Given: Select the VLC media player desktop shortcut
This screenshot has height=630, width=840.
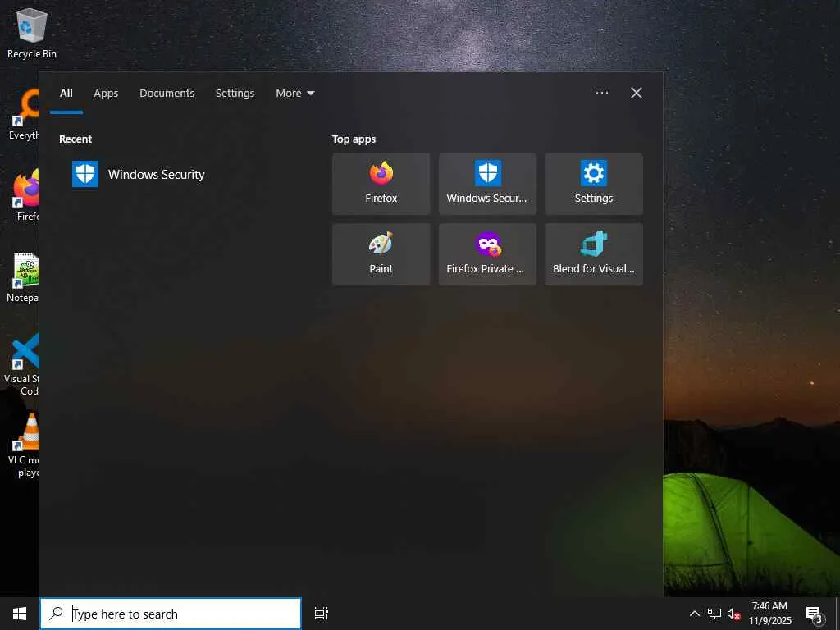Looking at the screenshot, I should pos(25,445).
